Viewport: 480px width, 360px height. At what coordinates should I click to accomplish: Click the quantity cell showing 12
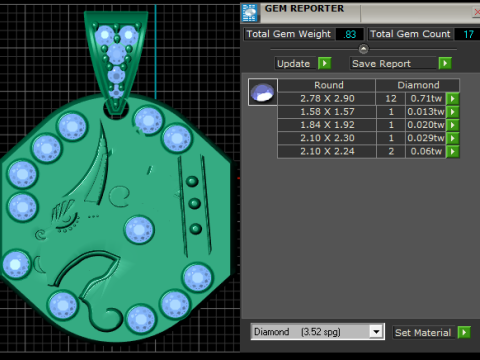click(x=391, y=99)
